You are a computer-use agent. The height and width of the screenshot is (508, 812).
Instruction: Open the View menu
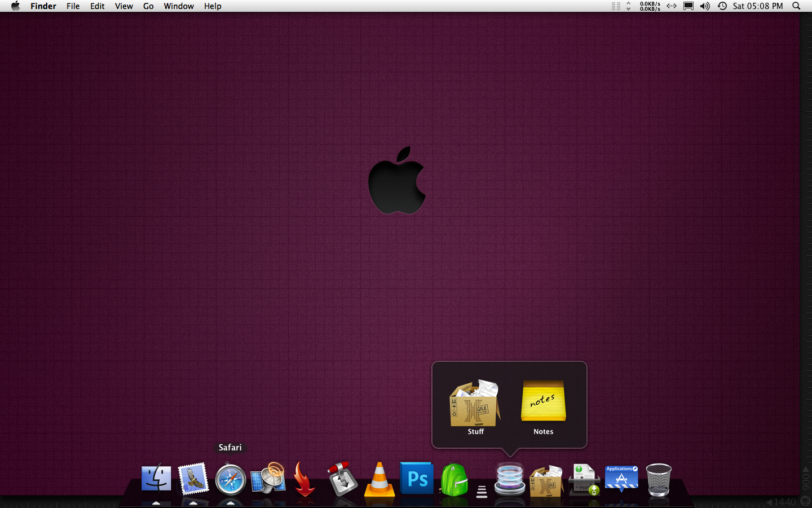coord(124,6)
